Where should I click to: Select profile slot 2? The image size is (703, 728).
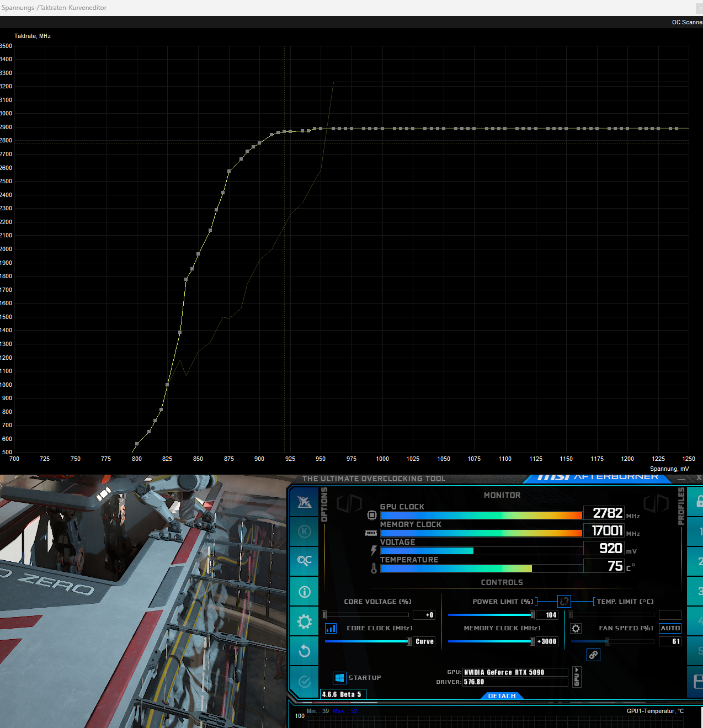point(699,561)
